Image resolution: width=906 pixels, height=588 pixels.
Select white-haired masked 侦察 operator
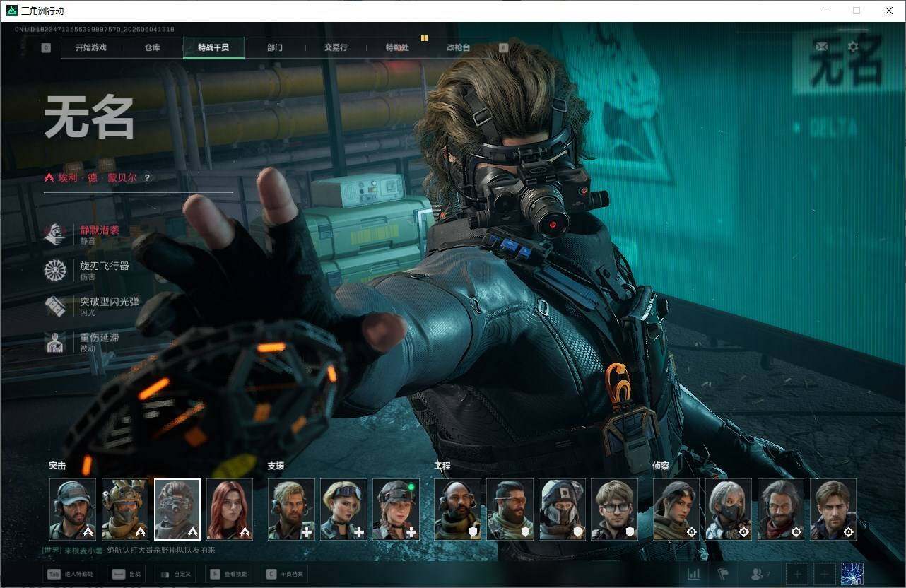[729, 510]
